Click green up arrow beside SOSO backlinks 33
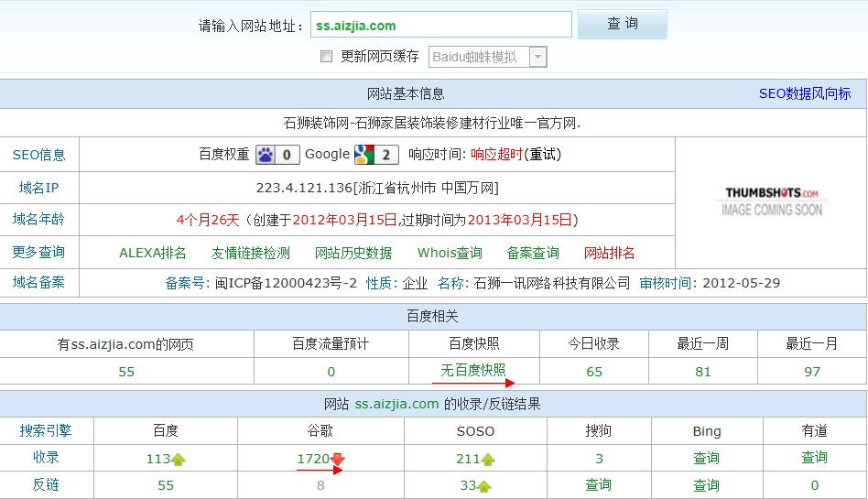This screenshot has height=499, width=868. click(x=484, y=486)
